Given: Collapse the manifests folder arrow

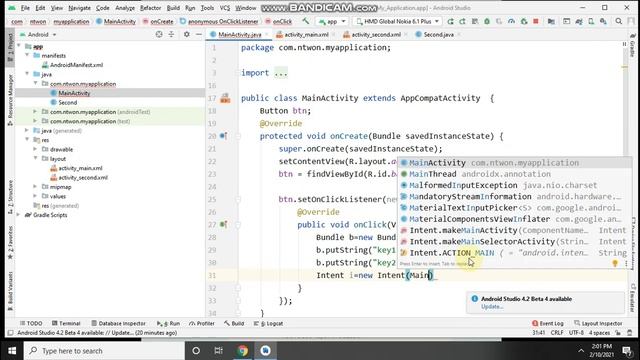Looking at the screenshot, I should click(x=28, y=55).
